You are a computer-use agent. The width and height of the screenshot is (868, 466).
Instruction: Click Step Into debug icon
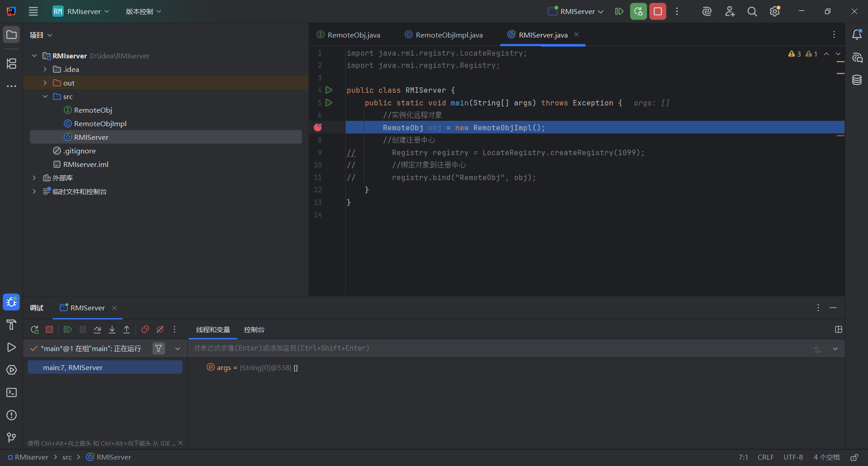tap(112, 330)
